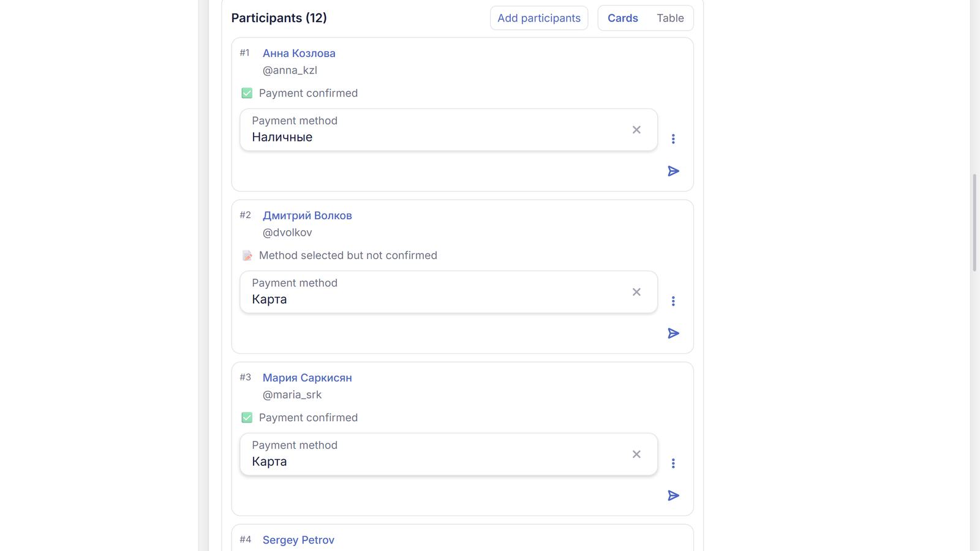This screenshot has width=980, height=551.
Task: Open more options for Мария Саркисян
Action: tap(673, 463)
